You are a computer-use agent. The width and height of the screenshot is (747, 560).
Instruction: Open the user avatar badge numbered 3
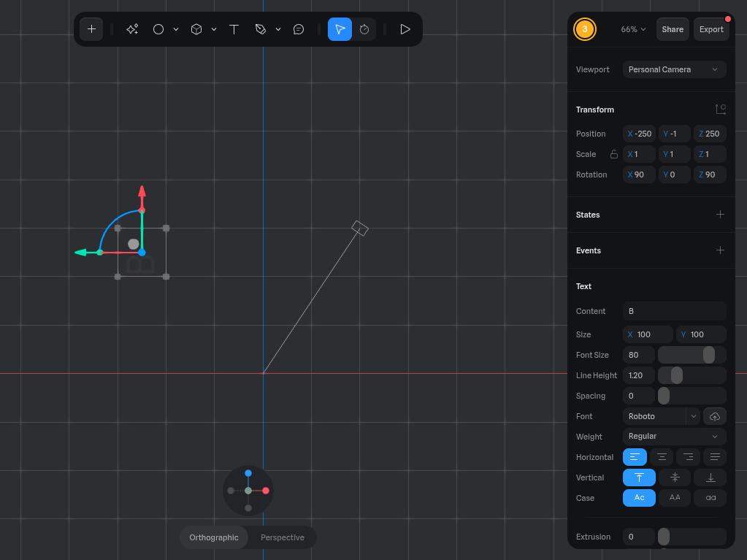pyautogui.click(x=585, y=29)
